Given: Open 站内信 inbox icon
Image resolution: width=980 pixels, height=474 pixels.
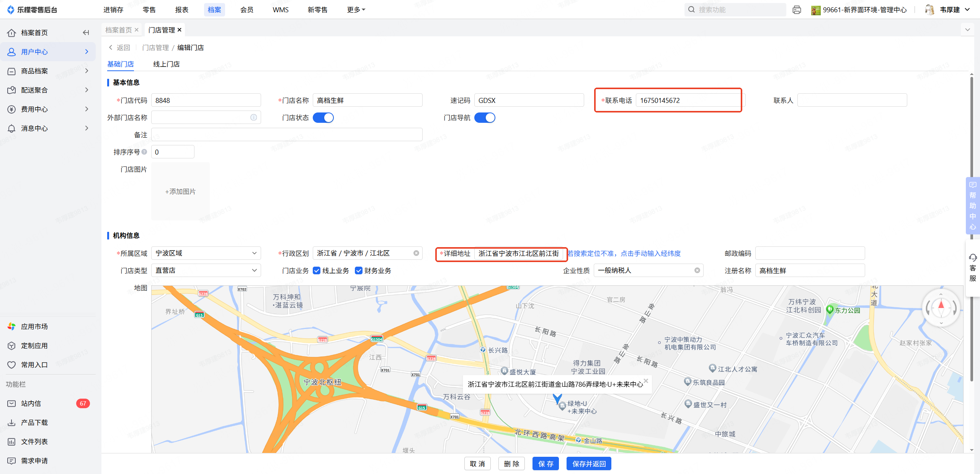Looking at the screenshot, I should [x=12, y=403].
